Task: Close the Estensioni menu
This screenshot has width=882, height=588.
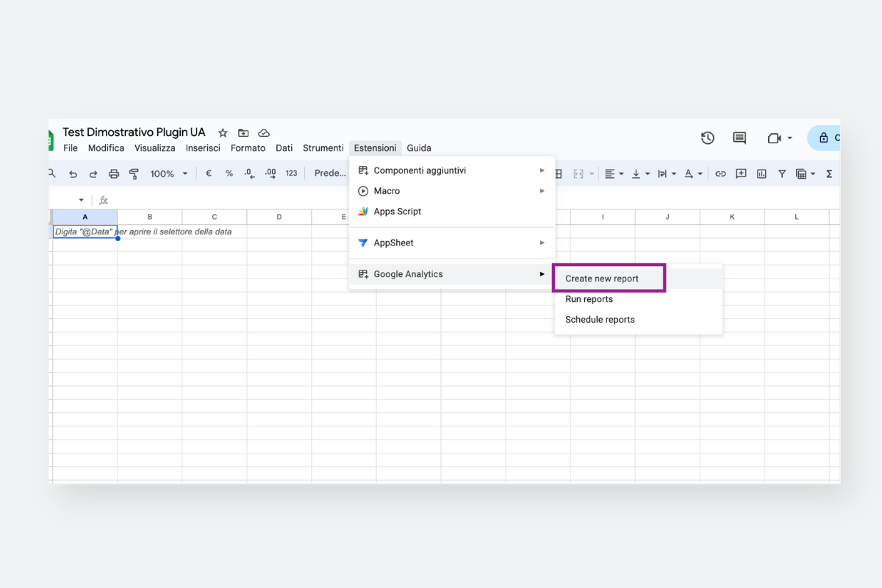Action: pos(376,148)
